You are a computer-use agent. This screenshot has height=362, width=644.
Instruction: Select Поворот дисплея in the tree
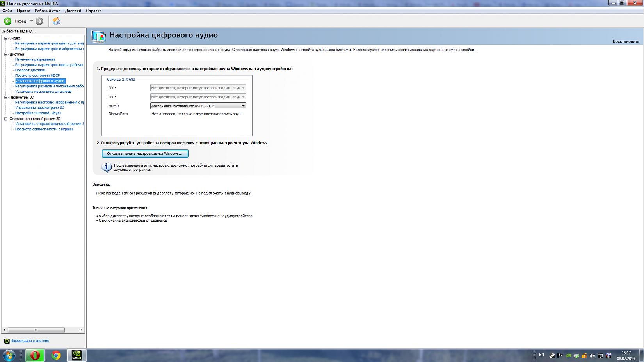pos(30,70)
